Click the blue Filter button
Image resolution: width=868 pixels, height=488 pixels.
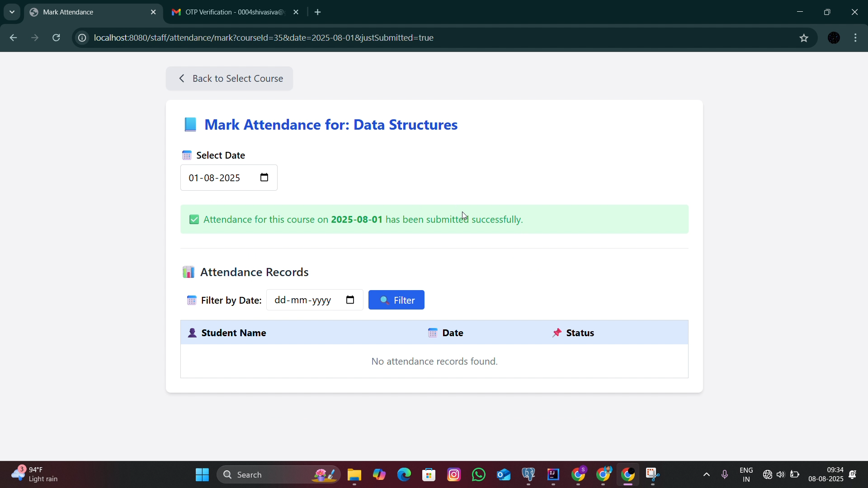[396, 300]
